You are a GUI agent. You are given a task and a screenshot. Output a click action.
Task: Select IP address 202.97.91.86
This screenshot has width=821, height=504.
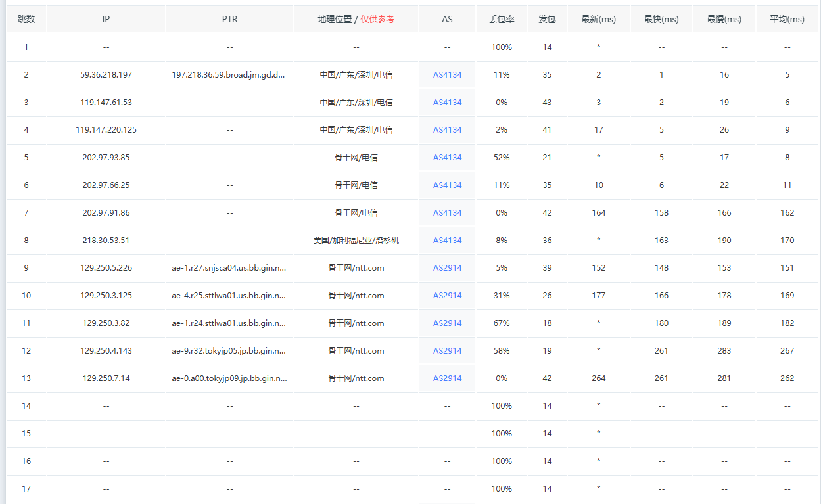pos(106,213)
